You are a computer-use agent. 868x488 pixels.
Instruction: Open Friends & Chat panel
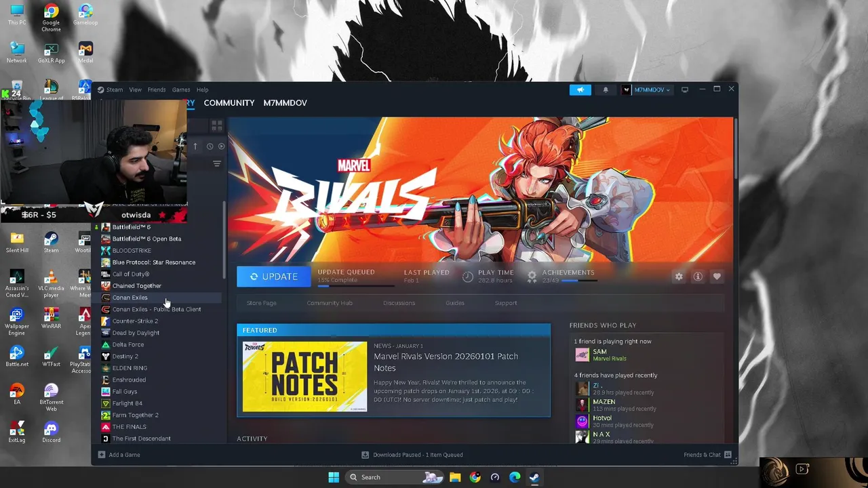pos(707,455)
